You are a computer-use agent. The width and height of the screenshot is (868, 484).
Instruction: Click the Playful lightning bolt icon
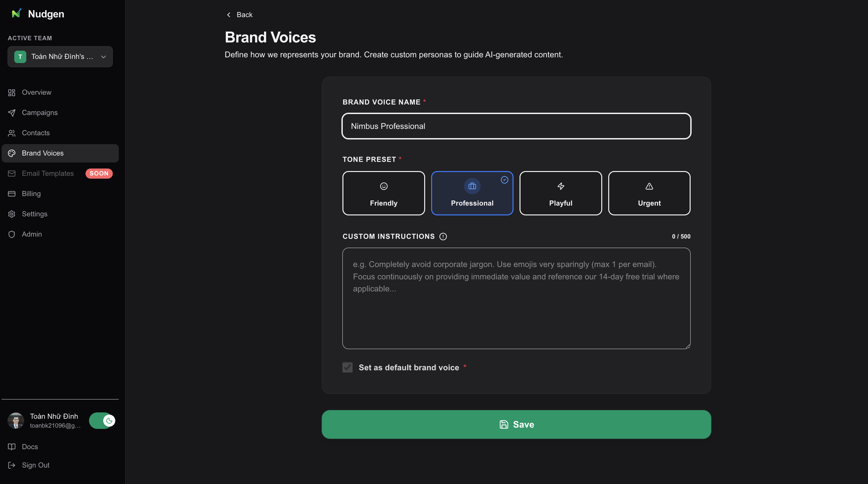(561, 186)
